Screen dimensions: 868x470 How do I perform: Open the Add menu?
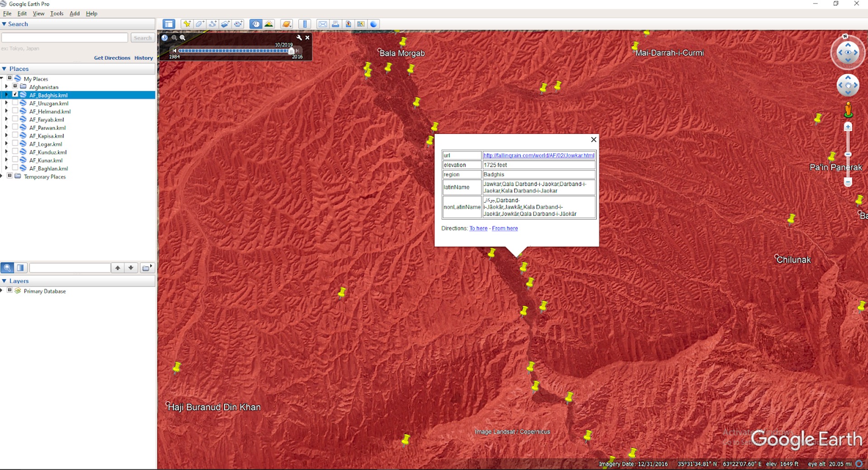click(x=75, y=14)
